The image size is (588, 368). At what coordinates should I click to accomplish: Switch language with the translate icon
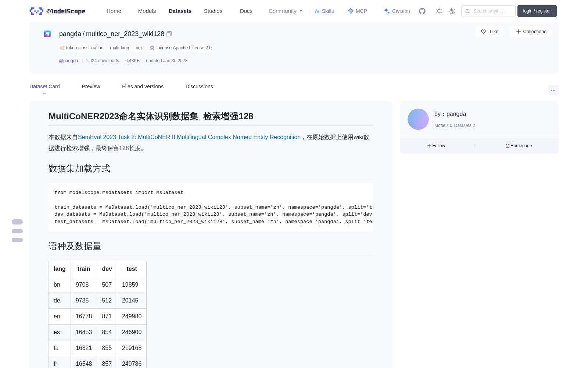coord(453,11)
